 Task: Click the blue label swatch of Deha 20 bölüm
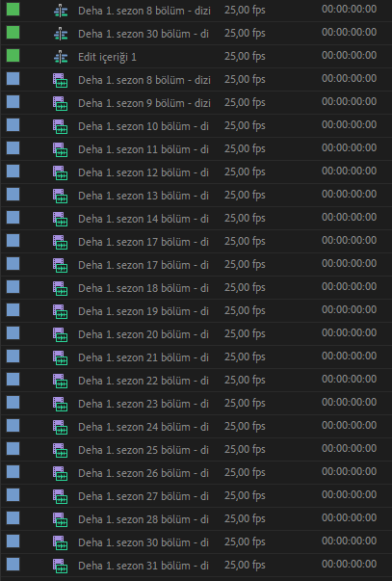(13, 333)
